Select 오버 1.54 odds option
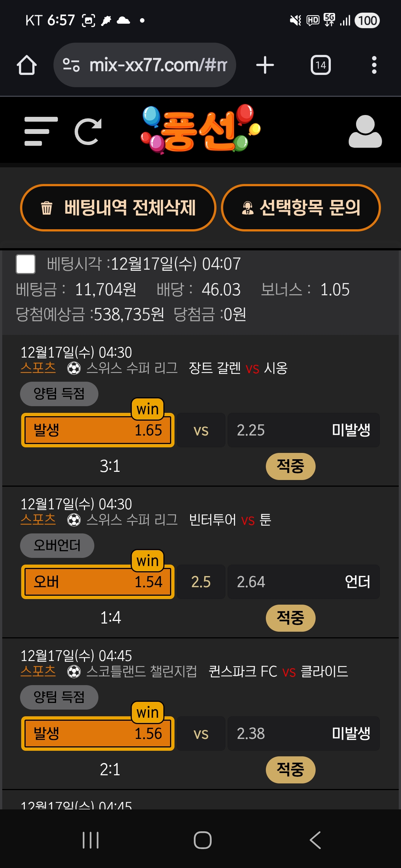The height and width of the screenshot is (868, 401). [98, 582]
